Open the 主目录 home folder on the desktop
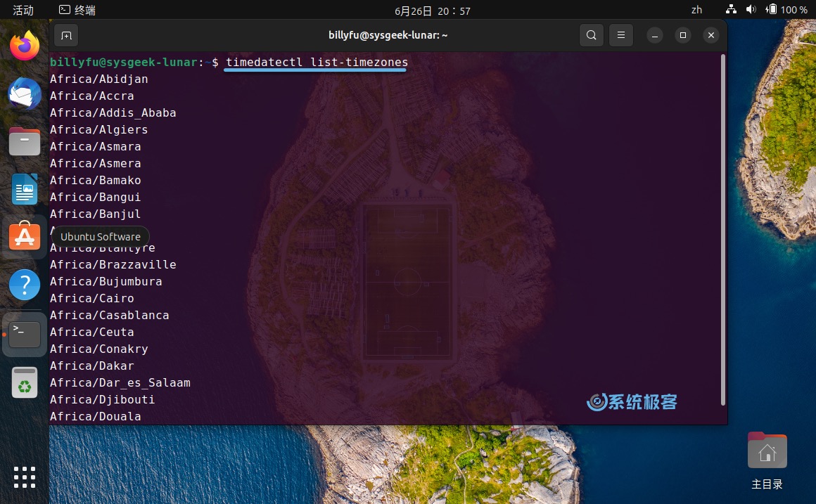 767,450
